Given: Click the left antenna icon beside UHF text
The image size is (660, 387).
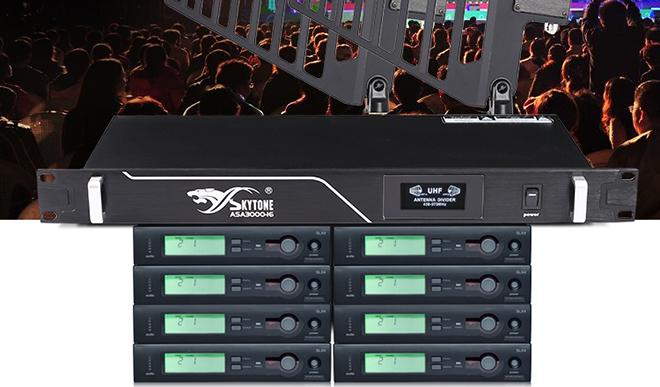Looking at the screenshot, I should click(x=418, y=191).
